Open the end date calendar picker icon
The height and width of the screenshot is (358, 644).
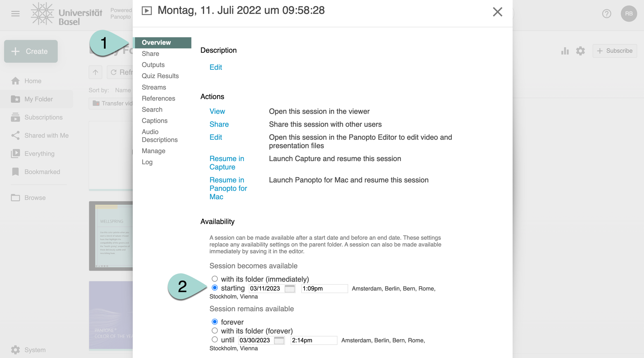[x=279, y=340]
